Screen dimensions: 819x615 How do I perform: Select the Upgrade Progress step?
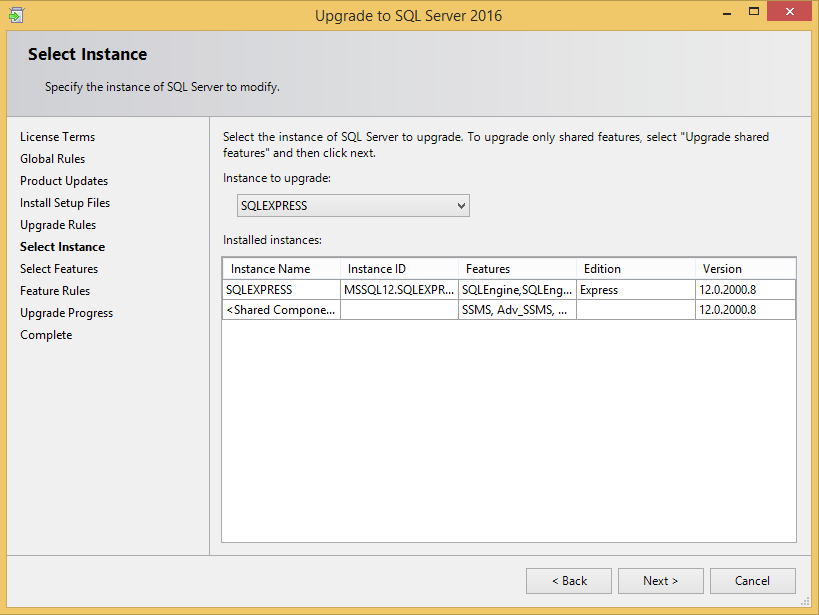66,313
